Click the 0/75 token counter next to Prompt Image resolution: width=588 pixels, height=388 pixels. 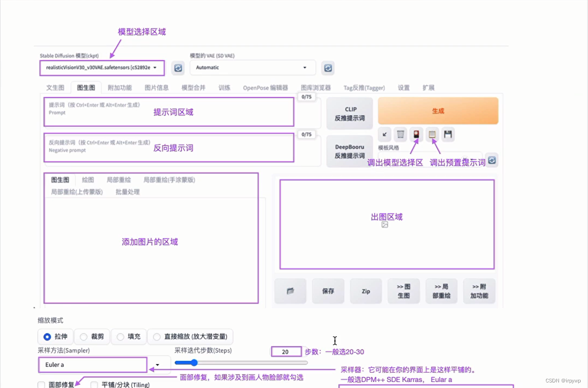tap(306, 97)
